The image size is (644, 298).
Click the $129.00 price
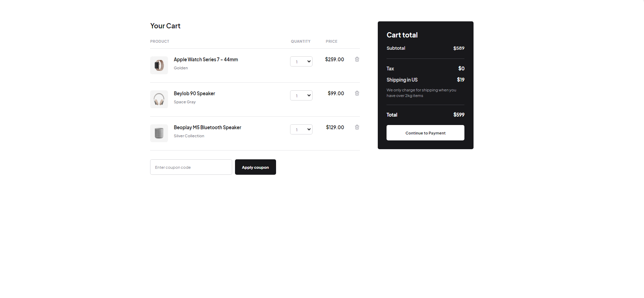tap(335, 127)
